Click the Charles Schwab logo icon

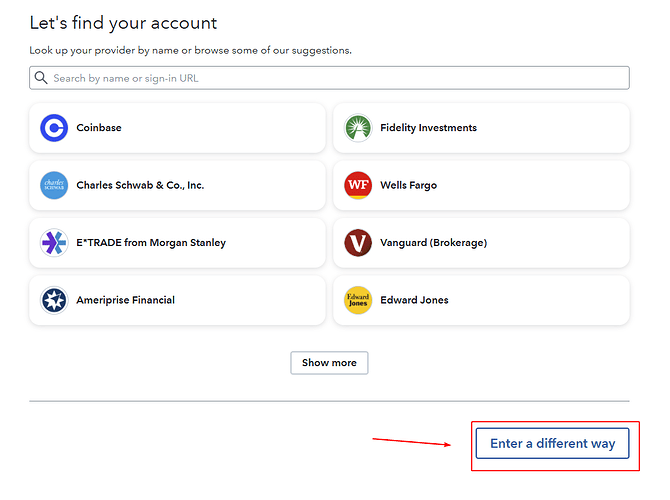[54, 185]
